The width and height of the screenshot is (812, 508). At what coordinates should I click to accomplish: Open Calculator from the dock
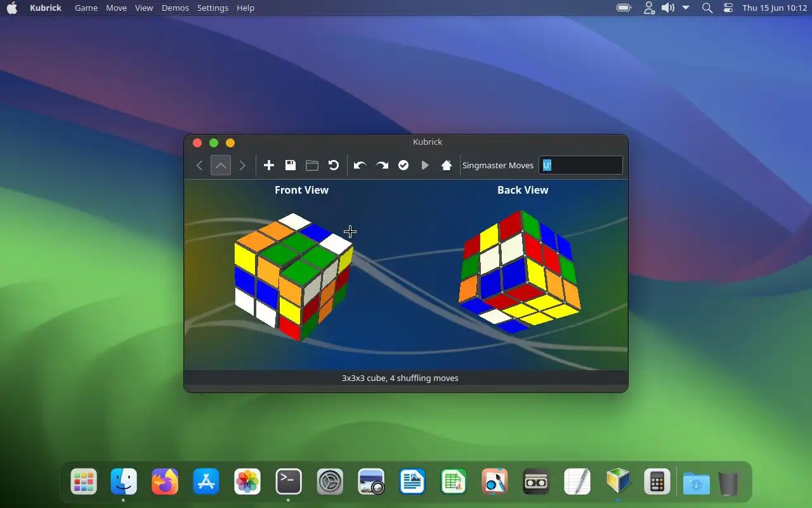[657, 482]
